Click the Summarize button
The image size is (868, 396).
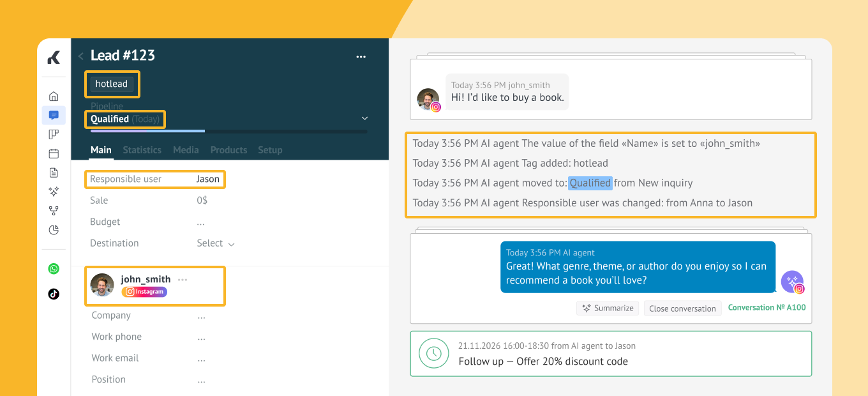pos(608,308)
